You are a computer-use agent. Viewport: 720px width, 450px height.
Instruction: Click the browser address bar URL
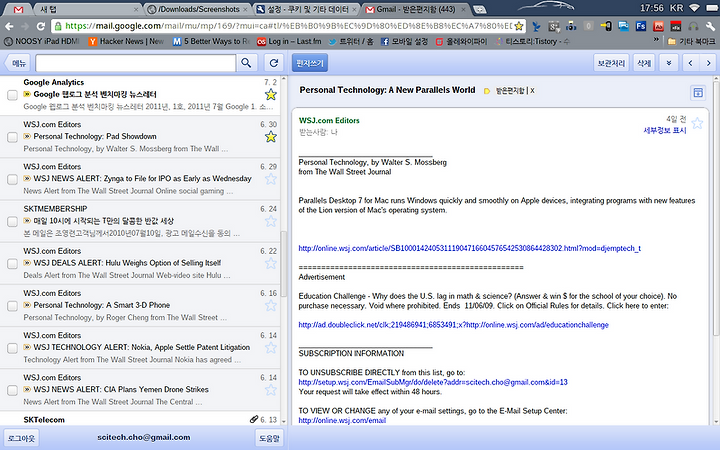pos(288,26)
